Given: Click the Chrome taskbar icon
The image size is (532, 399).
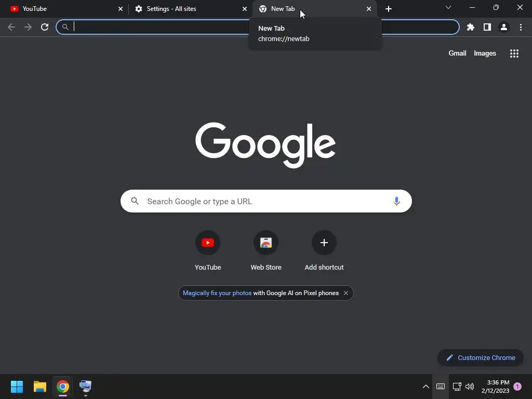Looking at the screenshot, I should click(63, 387).
